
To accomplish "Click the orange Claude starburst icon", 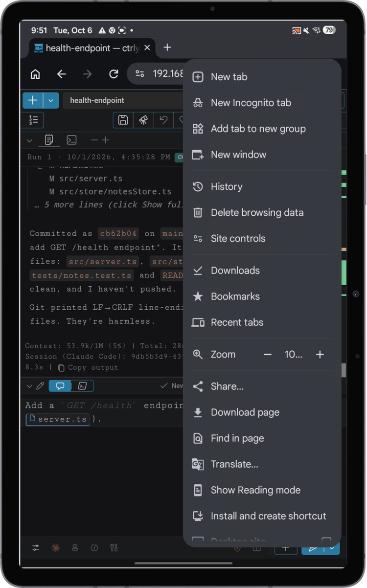I will click(55, 548).
